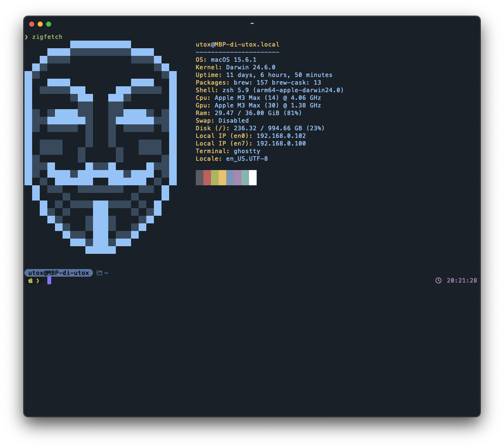This screenshot has height=448, width=504.
Task: Click the green color swatch in the palette
Action: (215, 178)
